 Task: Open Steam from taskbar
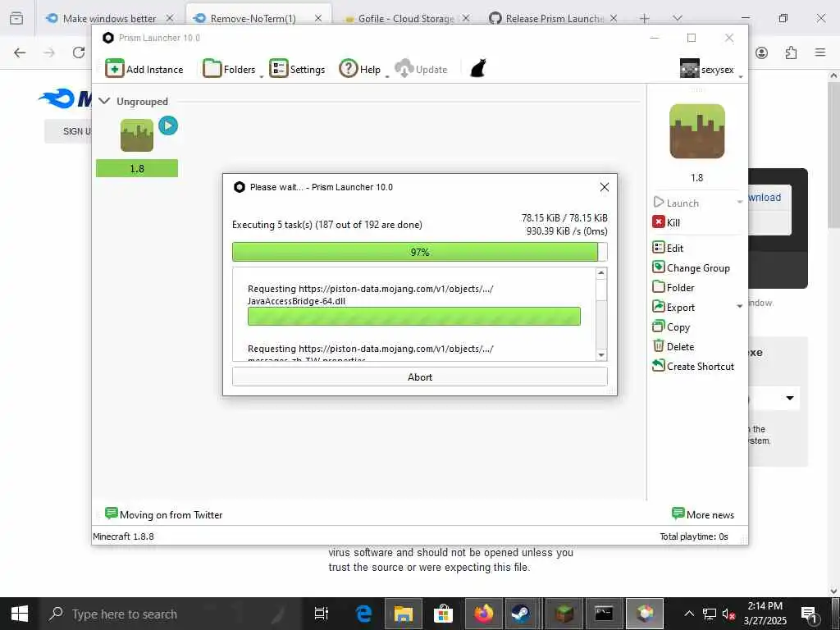pyautogui.click(x=521, y=614)
